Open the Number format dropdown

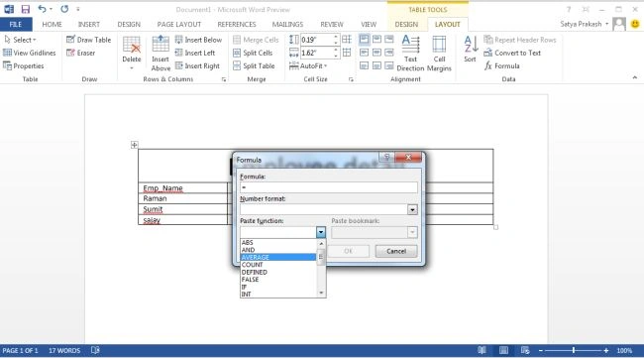coord(412,209)
